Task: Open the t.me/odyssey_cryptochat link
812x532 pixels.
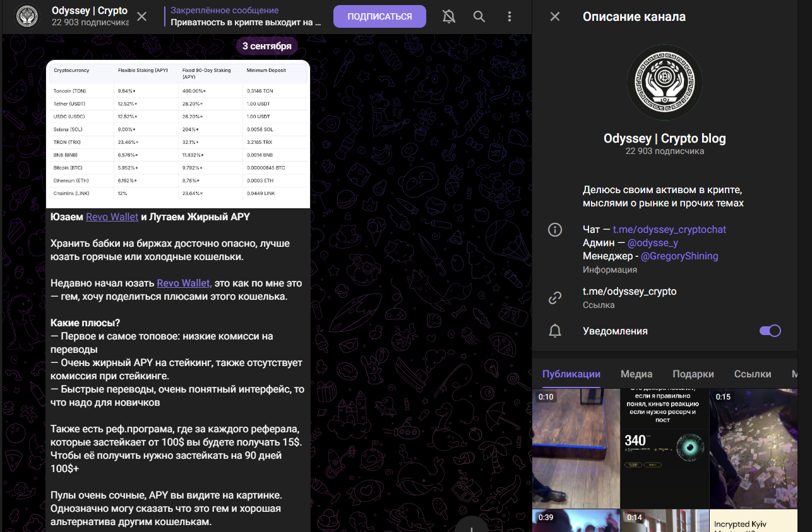Action: click(669, 230)
